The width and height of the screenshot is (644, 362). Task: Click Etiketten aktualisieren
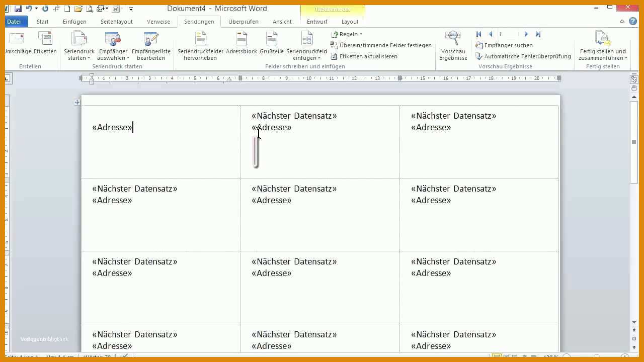coord(364,56)
